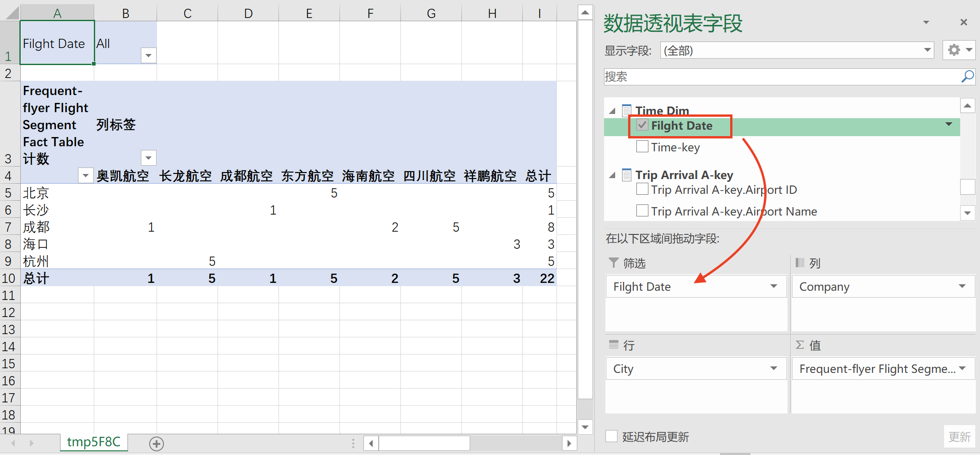Add a new worksheet with the plus icon
Image resolution: width=980 pixels, height=455 pixels.
coord(157,443)
